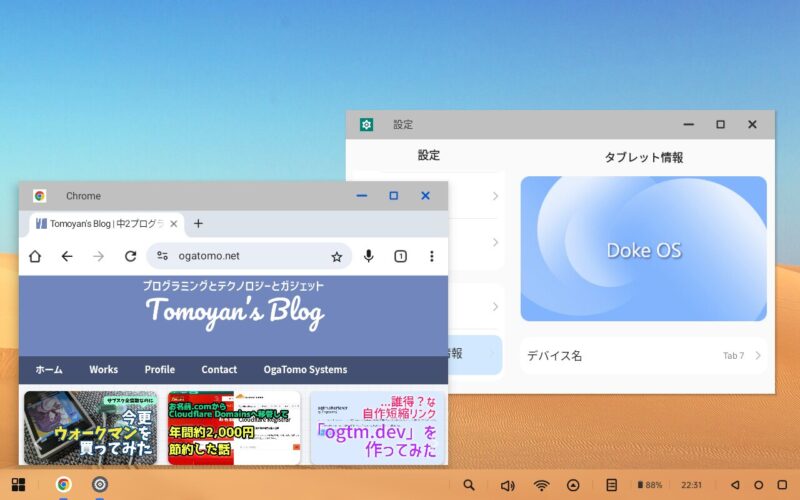The image size is (800, 500).
Task: Open a new tab with the plus button
Action: click(x=198, y=223)
